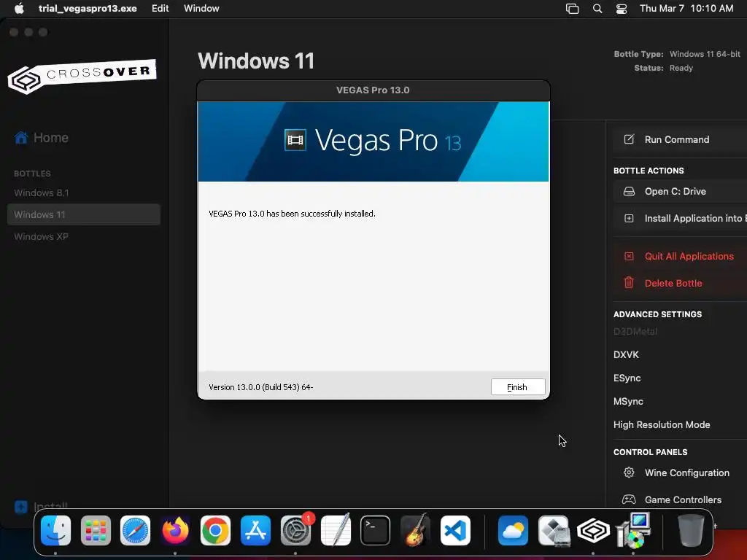Open Game Controllers

click(680, 500)
